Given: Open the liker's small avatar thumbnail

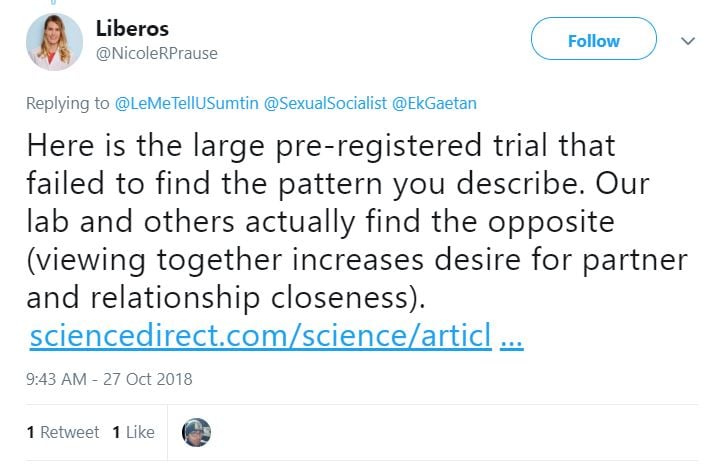Looking at the screenshot, I should click(x=196, y=432).
